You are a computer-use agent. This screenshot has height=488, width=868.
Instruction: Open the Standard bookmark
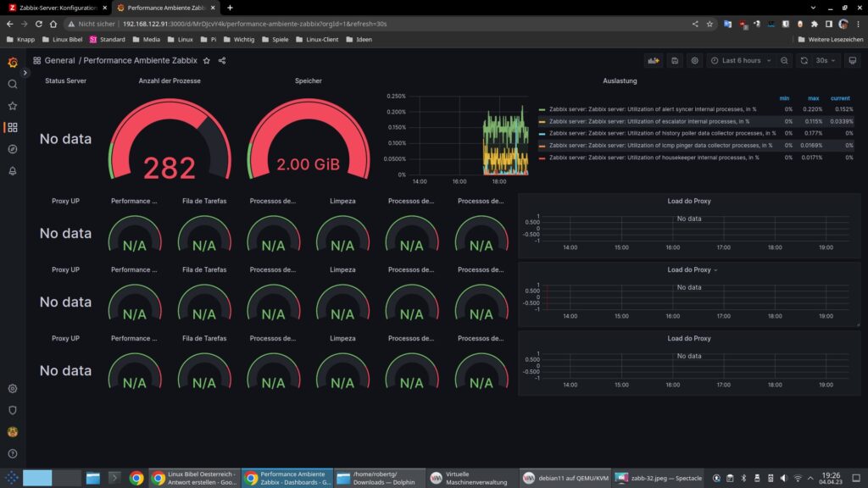click(x=107, y=39)
